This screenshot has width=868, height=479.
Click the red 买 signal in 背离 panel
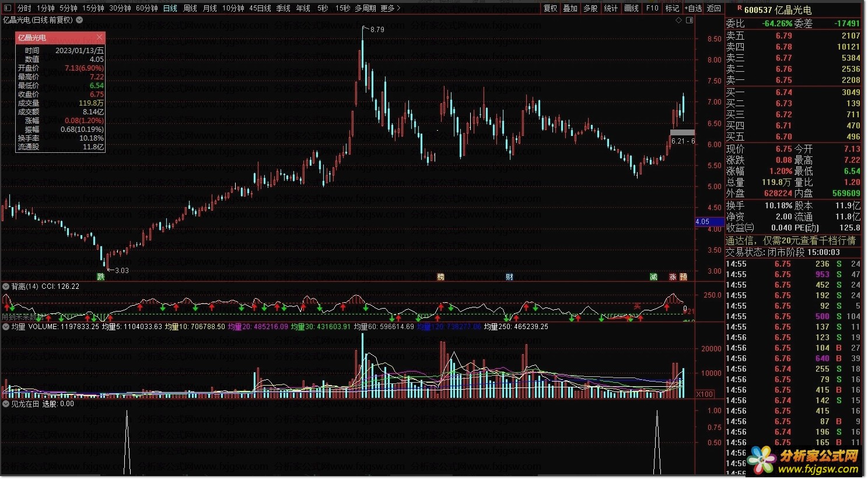coord(637,306)
